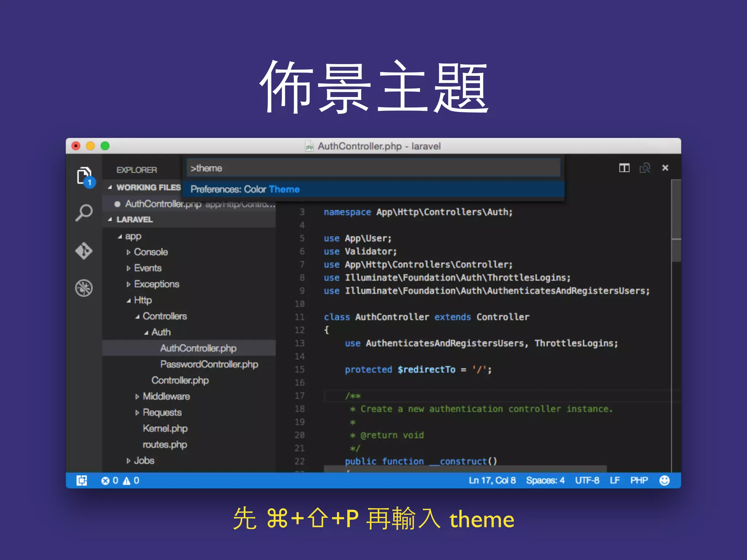747x560 pixels.
Task: Change indentation via Spaces: 4
Action: (x=545, y=481)
